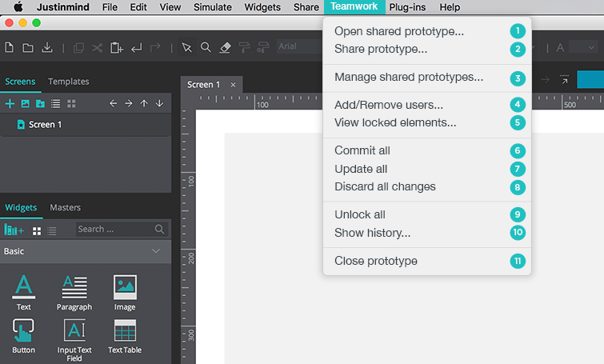
Task: Open the File menu
Action: (x=110, y=7)
